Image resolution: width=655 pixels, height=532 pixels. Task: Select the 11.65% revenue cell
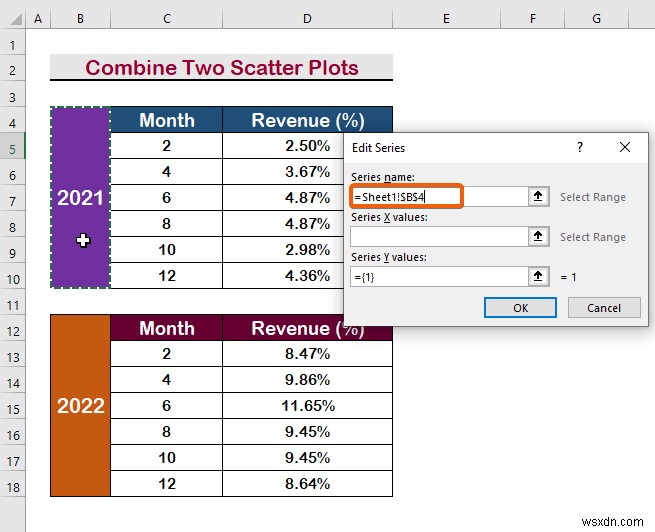point(307,405)
